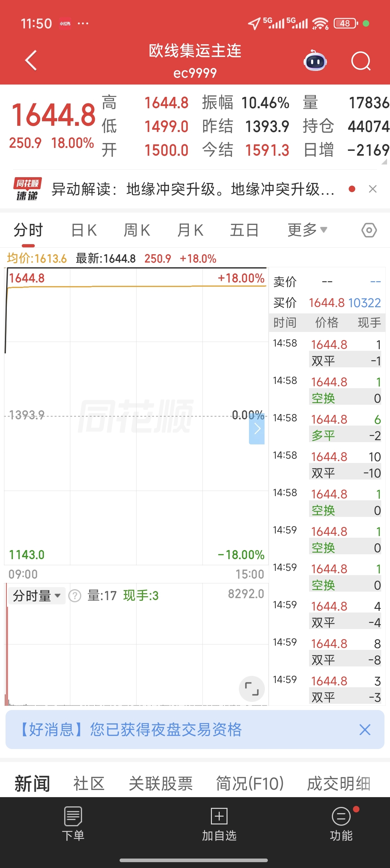
Task: Tap the back arrow icon
Action: [31, 61]
